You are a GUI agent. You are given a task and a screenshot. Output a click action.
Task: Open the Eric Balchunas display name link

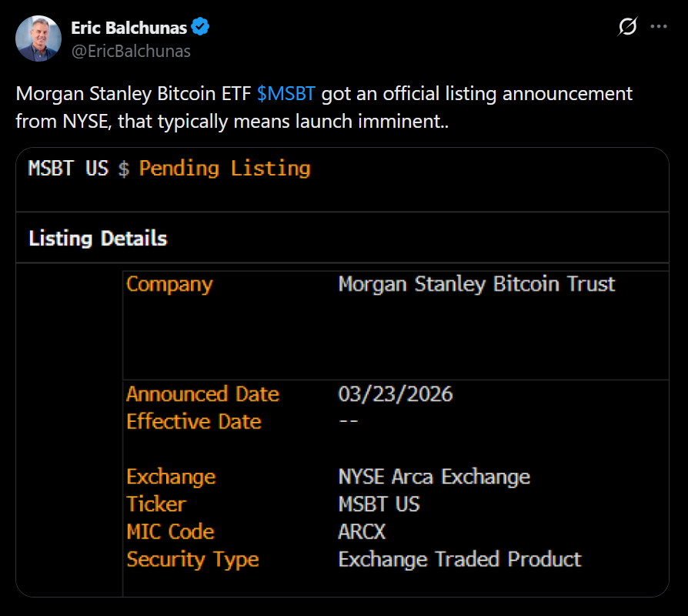(129, 28)
